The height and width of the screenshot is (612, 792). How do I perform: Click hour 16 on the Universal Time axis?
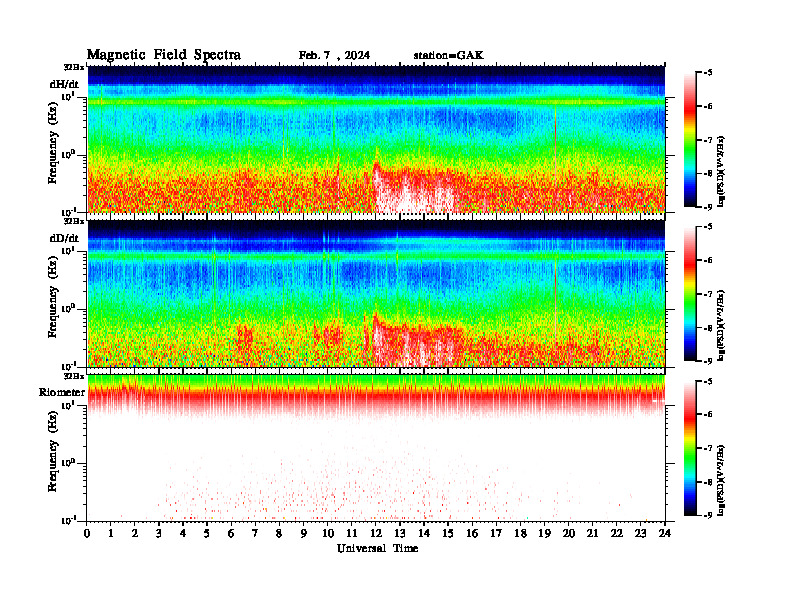(x=472, y=533)
